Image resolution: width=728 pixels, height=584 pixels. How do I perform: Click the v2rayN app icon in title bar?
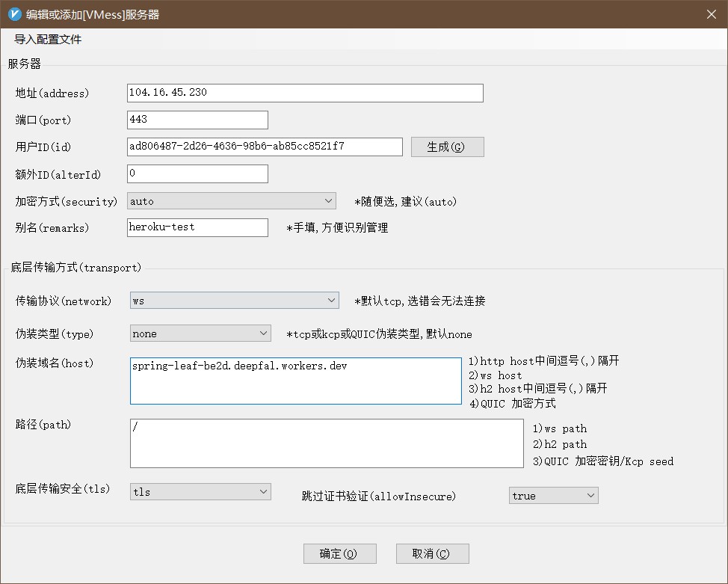[x=15, y=14]
